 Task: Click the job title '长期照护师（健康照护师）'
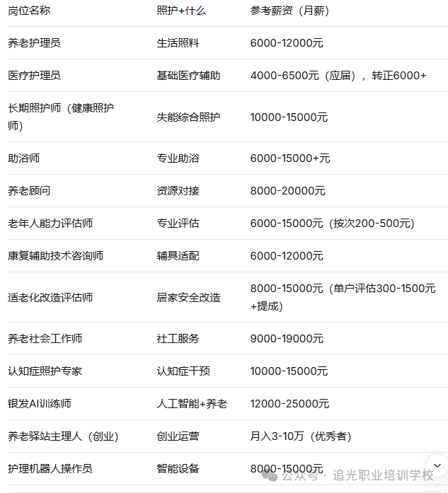tap(61, 117)
